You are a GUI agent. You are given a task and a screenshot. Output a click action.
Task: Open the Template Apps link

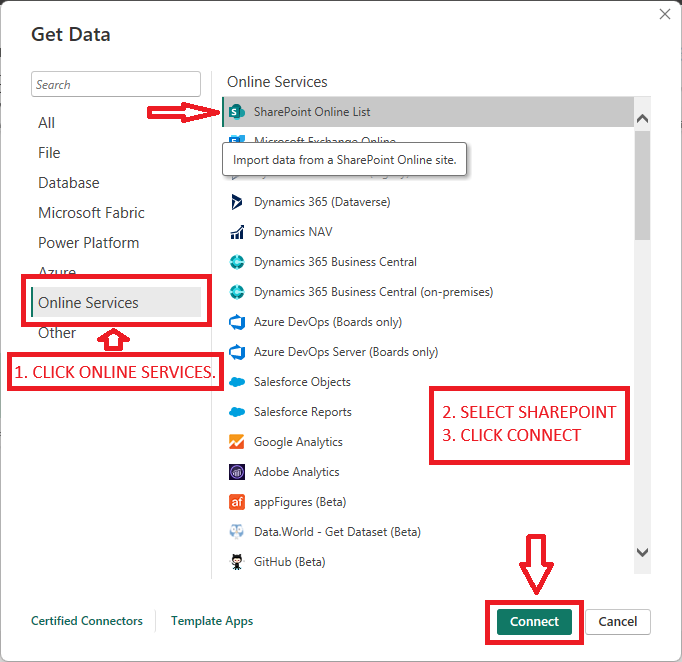pos(212,621)
